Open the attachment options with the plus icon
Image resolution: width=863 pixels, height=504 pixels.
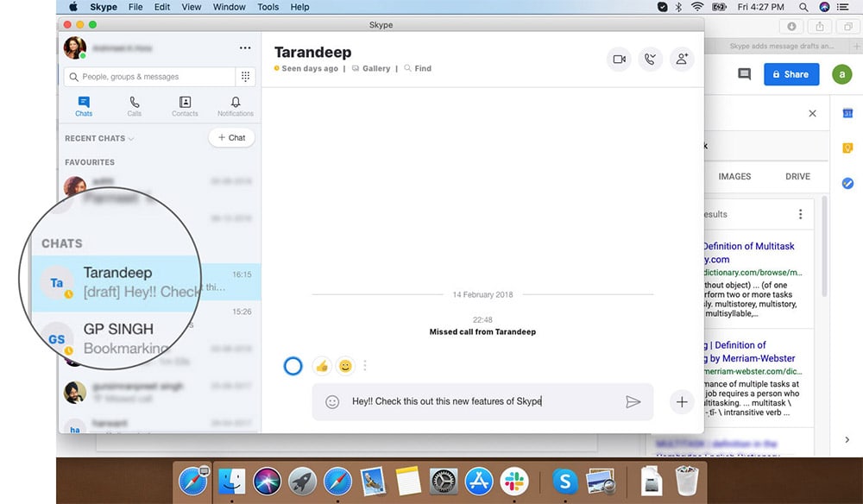click(x=681, y=401)
